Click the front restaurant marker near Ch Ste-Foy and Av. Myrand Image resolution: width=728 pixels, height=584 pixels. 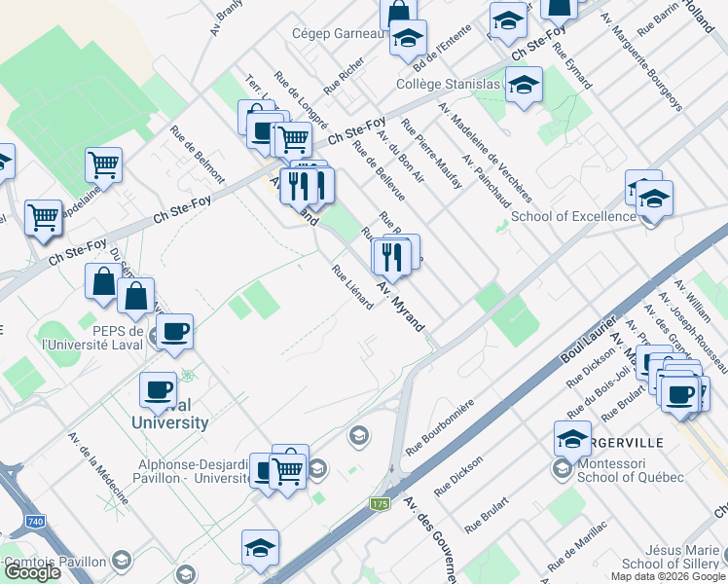tap(299, 187)
